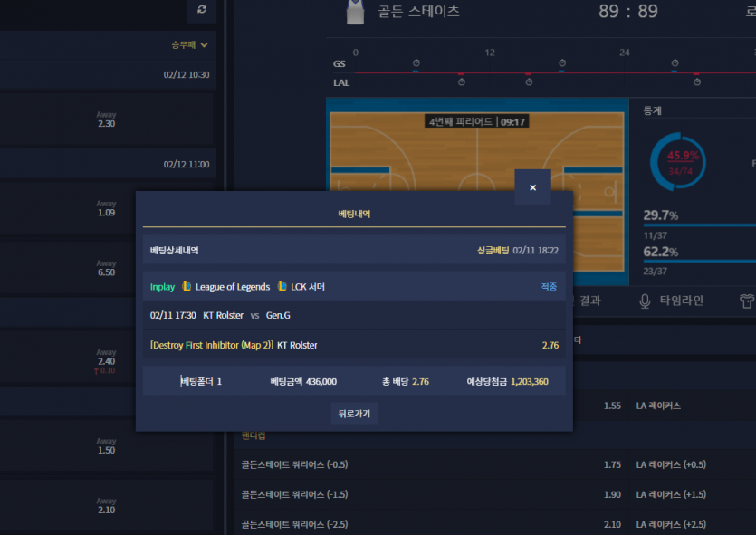Viewport: 756px width, 535px height.
Task: Select Away odds 1.50
Action: 107,445
